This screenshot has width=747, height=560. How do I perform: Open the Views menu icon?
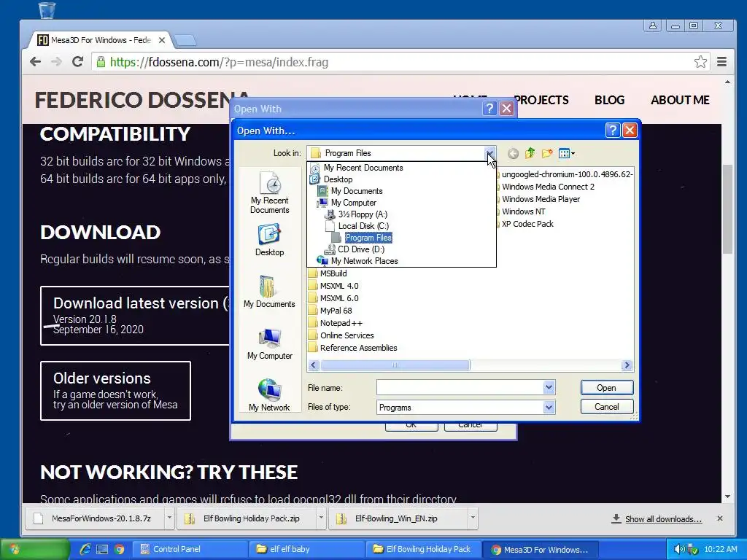click(x=566, y=153)
